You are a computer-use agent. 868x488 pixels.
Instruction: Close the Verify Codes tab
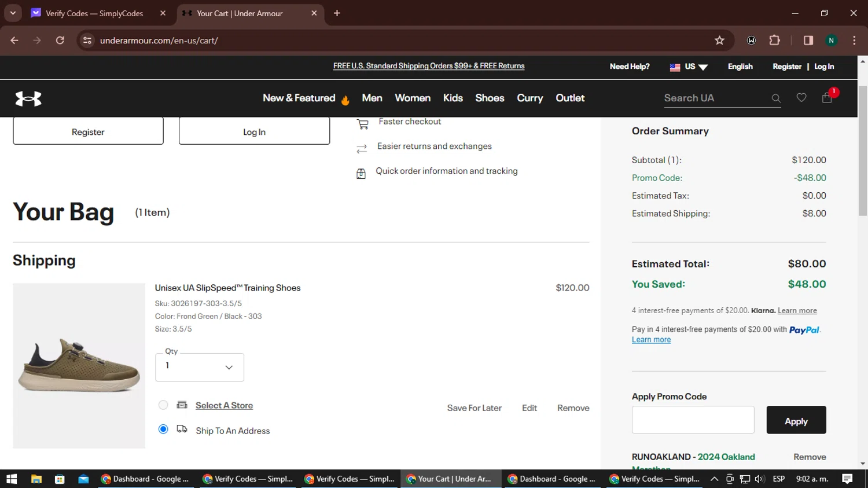click(163, 13)
